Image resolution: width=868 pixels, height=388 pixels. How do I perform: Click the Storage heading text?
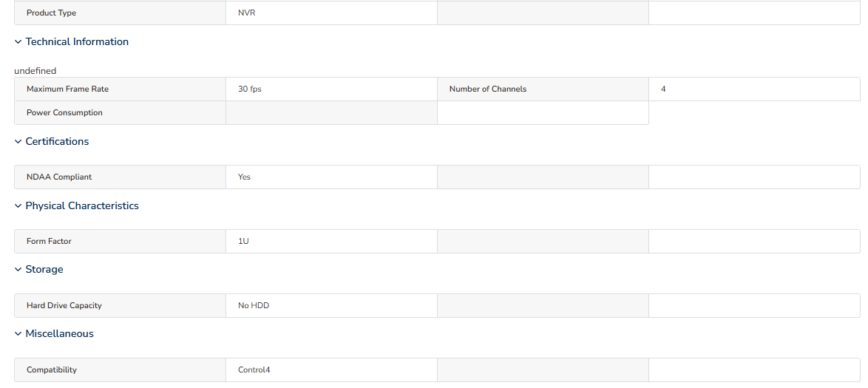coord(44,270)
